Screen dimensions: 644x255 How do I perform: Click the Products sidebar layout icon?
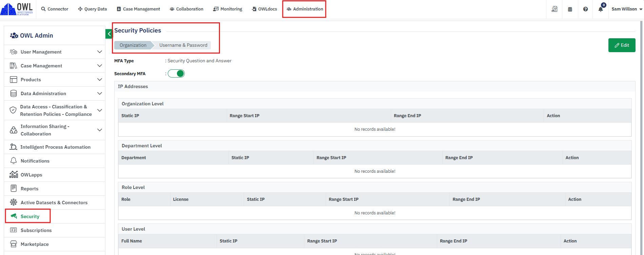click(x=14, y=80)
